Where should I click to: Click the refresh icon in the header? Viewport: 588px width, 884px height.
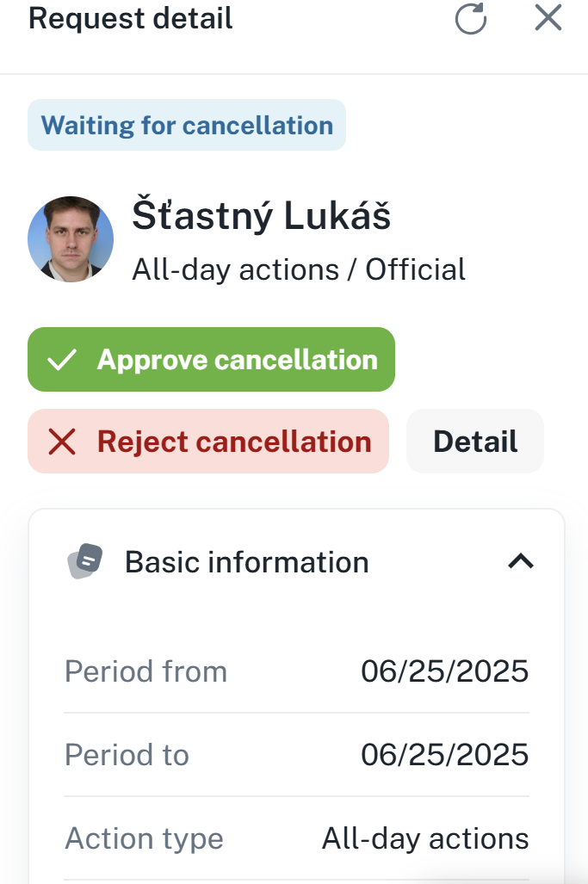pyautogui.click(x=471, y=19)
